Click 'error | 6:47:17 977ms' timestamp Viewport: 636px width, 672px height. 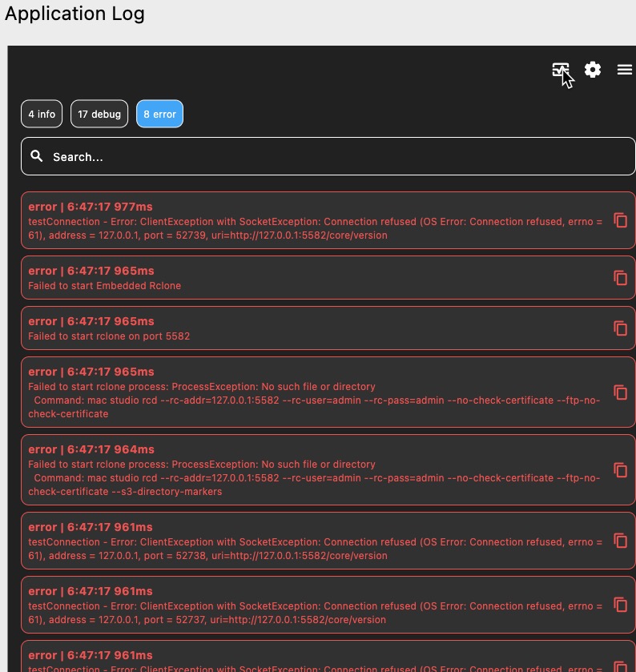(x=91, y=207)
